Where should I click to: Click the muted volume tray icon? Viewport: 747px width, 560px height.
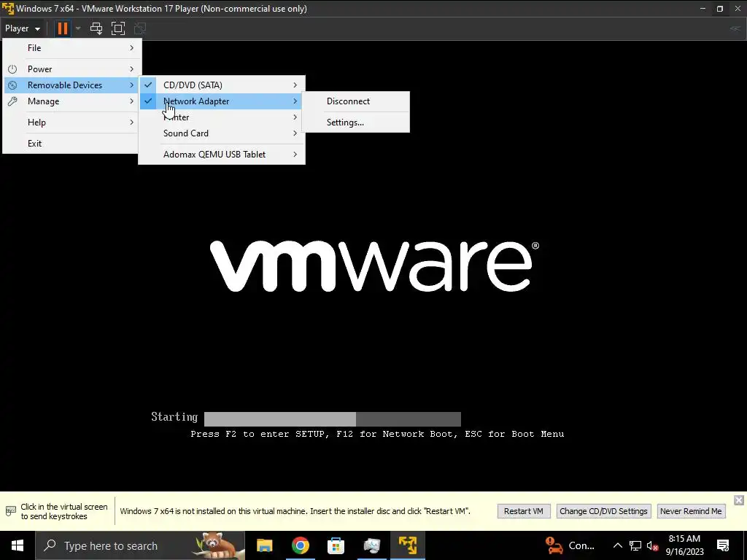pyautogui.click(x=653, y=545)
